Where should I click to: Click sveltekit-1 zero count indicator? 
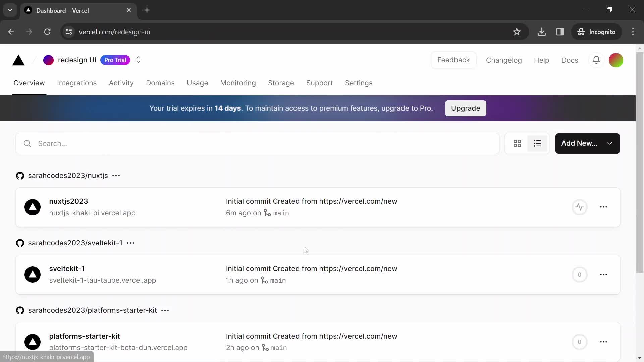click(x=579, y=275)
